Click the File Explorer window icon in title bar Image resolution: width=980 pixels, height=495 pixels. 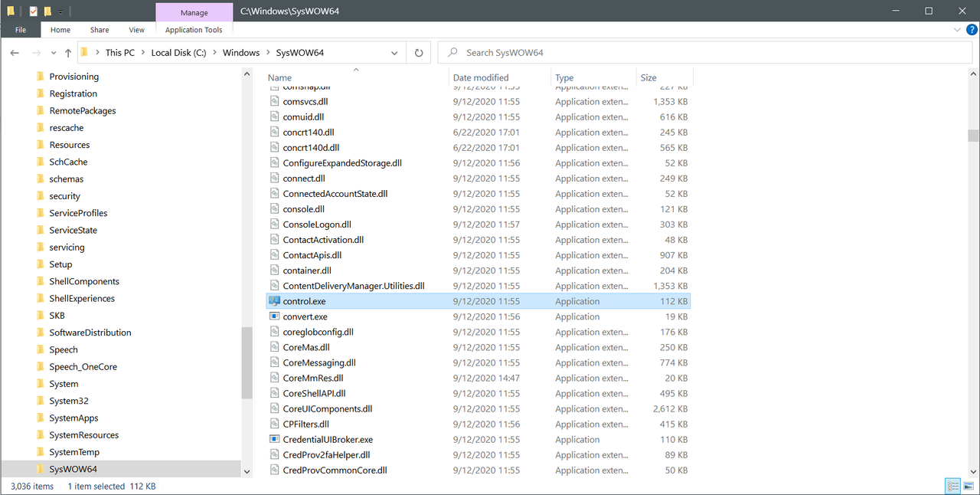coord(11,11)
